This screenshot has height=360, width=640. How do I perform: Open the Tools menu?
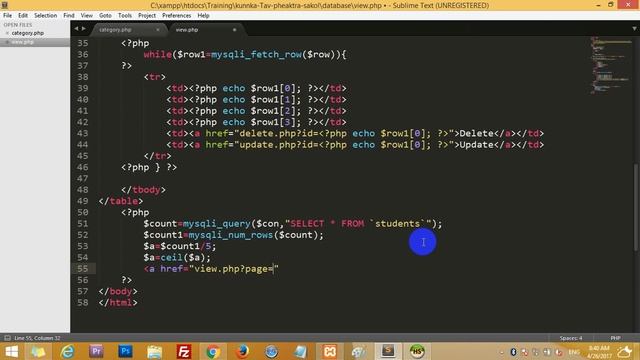pyautogui.click(x=124, y=16)
